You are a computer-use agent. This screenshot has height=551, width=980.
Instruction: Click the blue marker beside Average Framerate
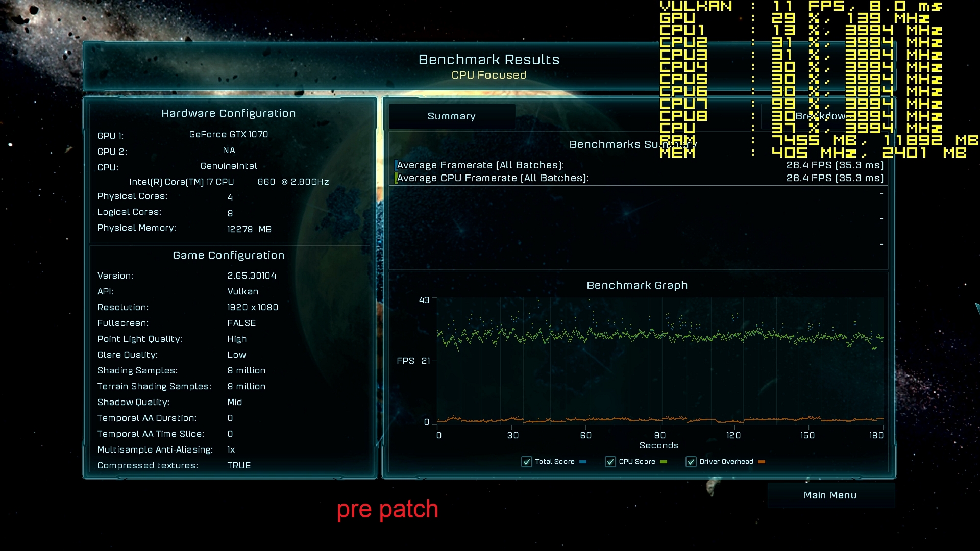pos(396,165)
